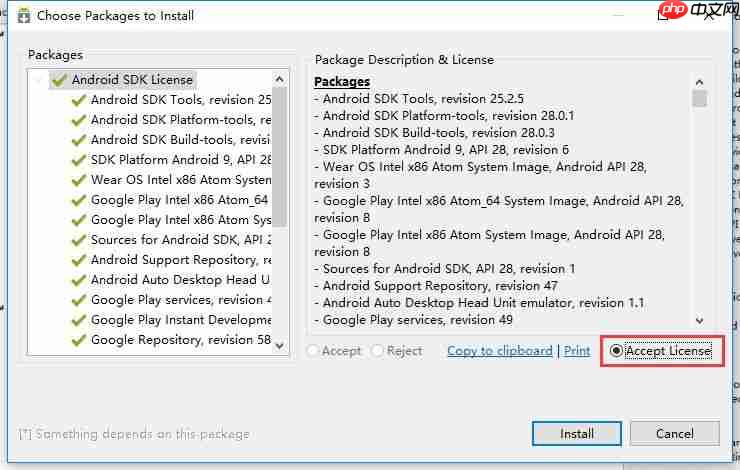
Task: Select Android Support Repository in the package tree
Action: coord(180,260)
